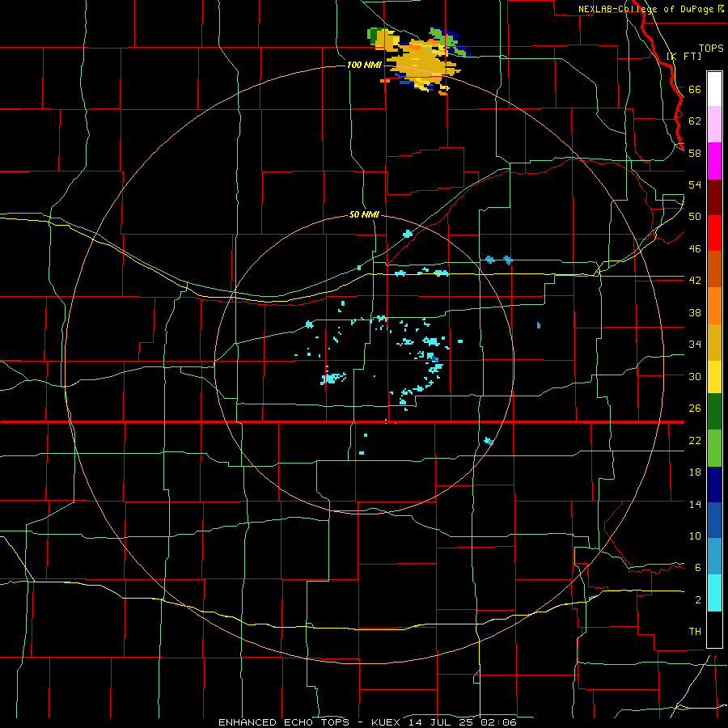The width and height of the screenshot is (728, 728).
Task: Select the cyan legend segment
Action: [714, 592]
